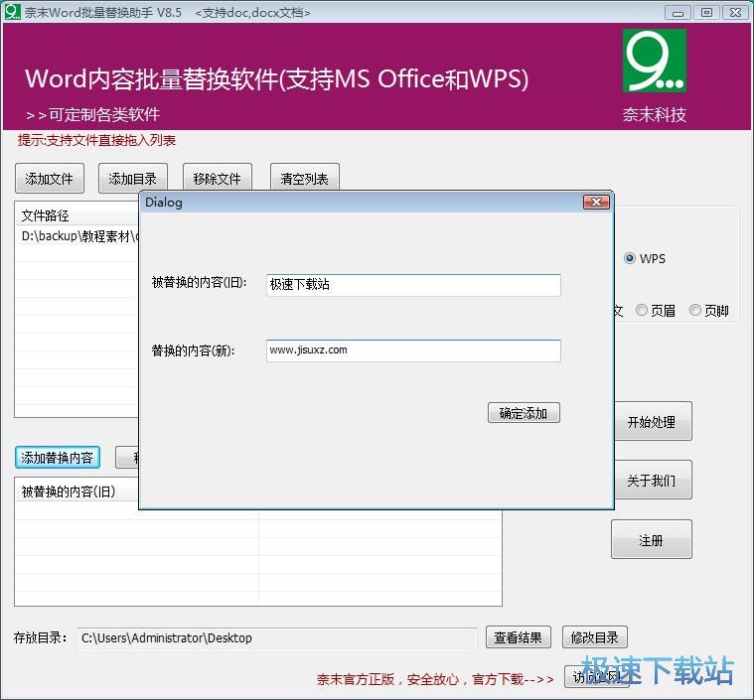754x700 pixels.
Task: Click the 添加目录 button
Action: [x=133, y=179]
